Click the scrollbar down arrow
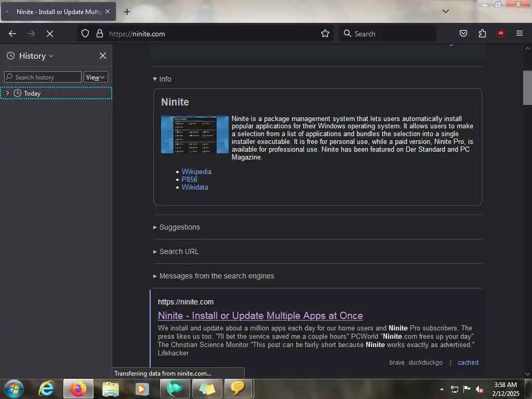The image size is (532, 399). [527, 374]
